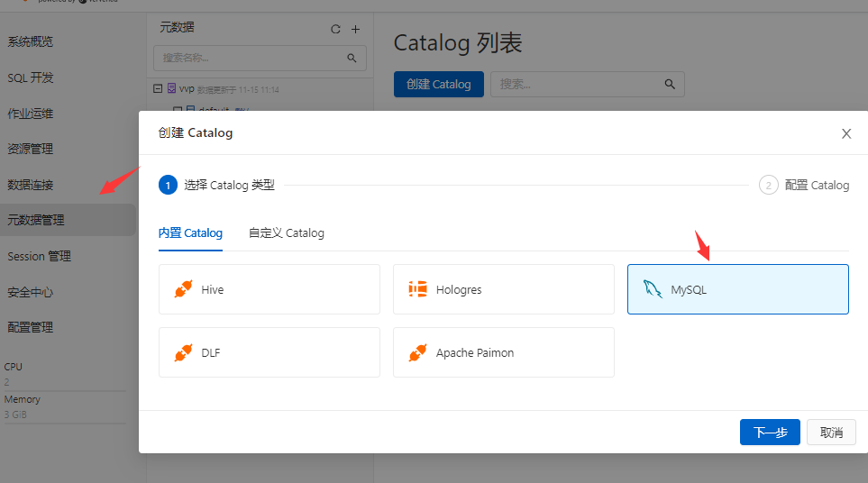Cancel with the 取消 button

pos(831,433)
